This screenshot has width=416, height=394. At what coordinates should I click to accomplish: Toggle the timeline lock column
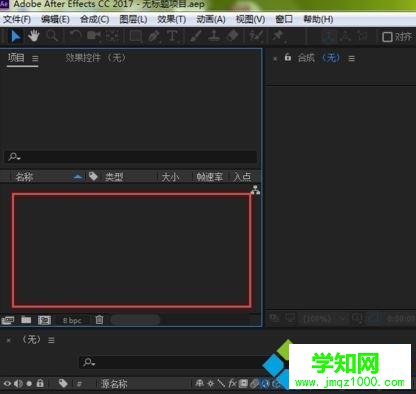[40, 383]
